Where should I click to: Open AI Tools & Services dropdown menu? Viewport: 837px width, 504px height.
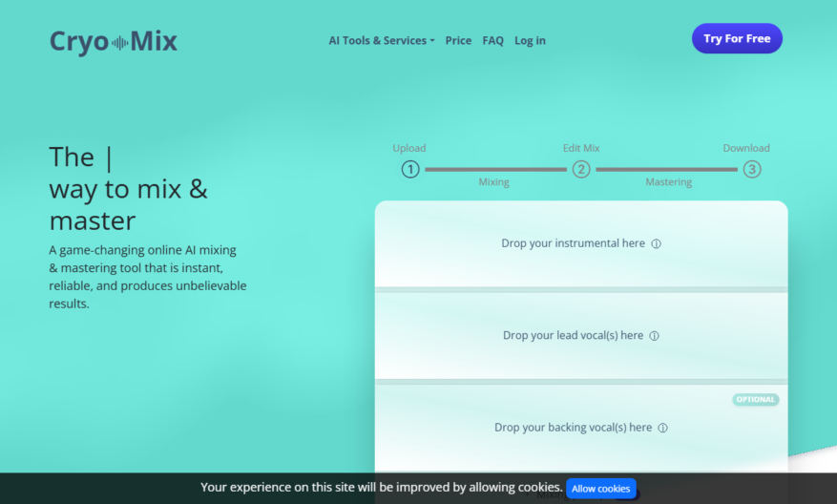(382, 41)
